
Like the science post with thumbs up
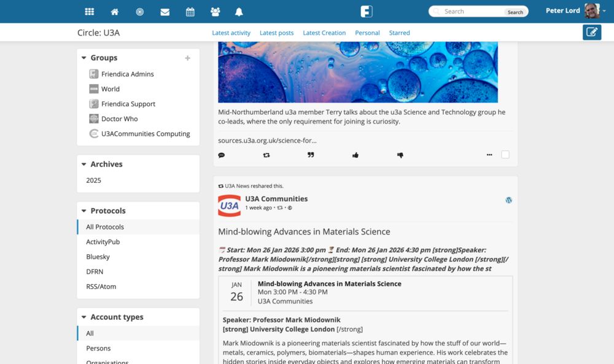(x=355, y=155)
